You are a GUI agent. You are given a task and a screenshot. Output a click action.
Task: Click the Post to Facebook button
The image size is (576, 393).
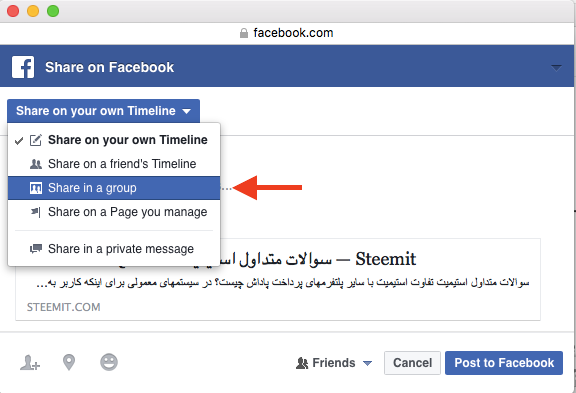point(504,363)
